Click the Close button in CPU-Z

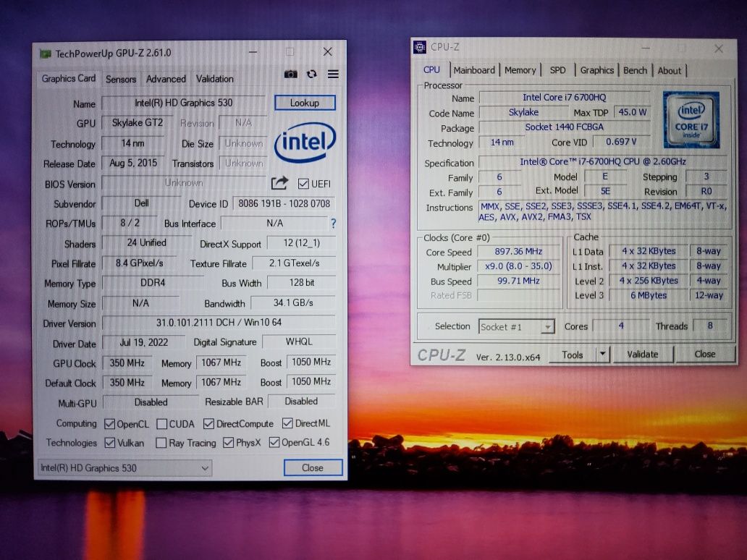click(704, 354)
